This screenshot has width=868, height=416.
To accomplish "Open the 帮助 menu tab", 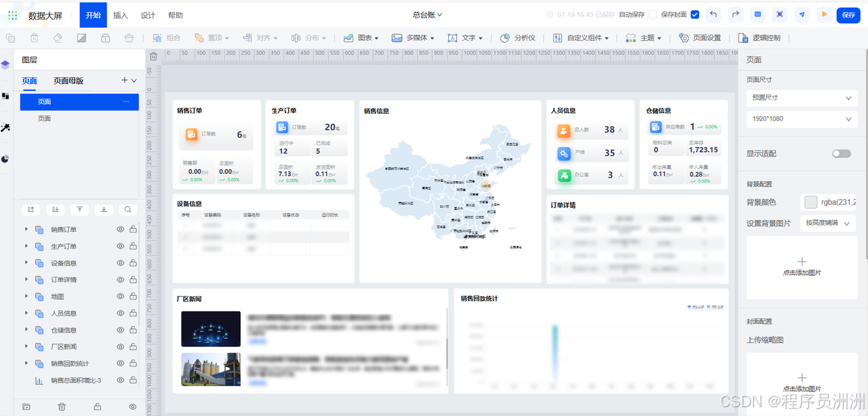I will [175, 15].
